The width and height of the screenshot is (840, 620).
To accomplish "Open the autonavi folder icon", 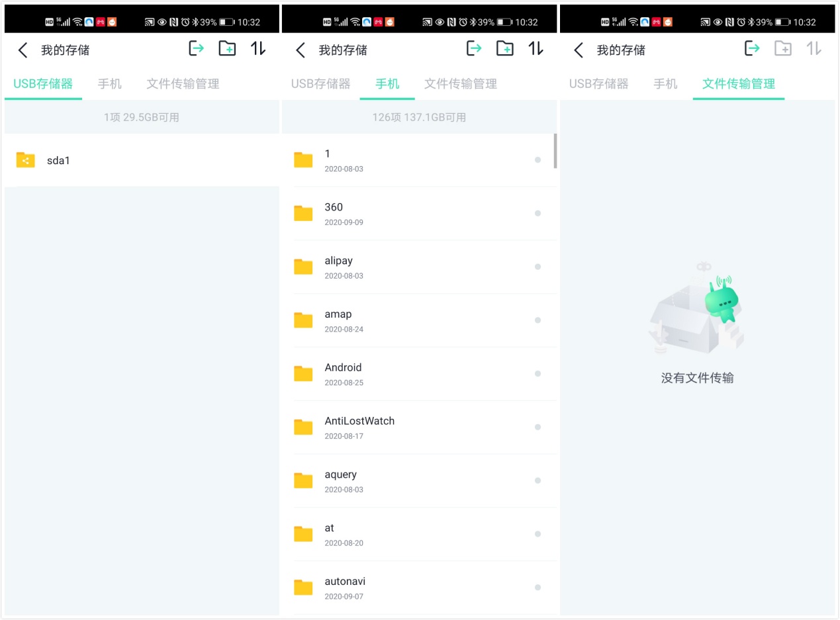I will point(303,587).
